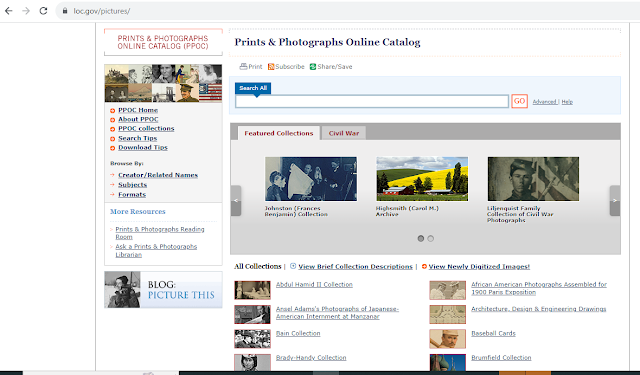Click the padlock site info icon
The height and width of the screenshot is (375, 640).
click(x=65, y=11)
